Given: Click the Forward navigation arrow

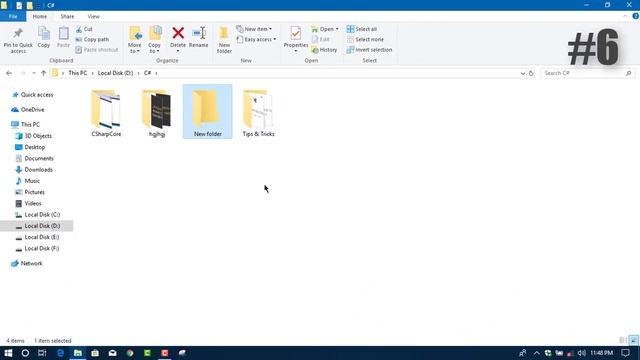Looking at the screenshot, I should click(23, 73).
